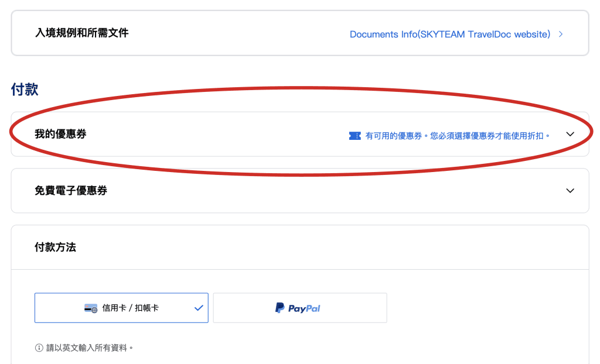
Task: Click the 有可用的優惠券 notice text
Action: pyautogui.click(x=458, y=136)
